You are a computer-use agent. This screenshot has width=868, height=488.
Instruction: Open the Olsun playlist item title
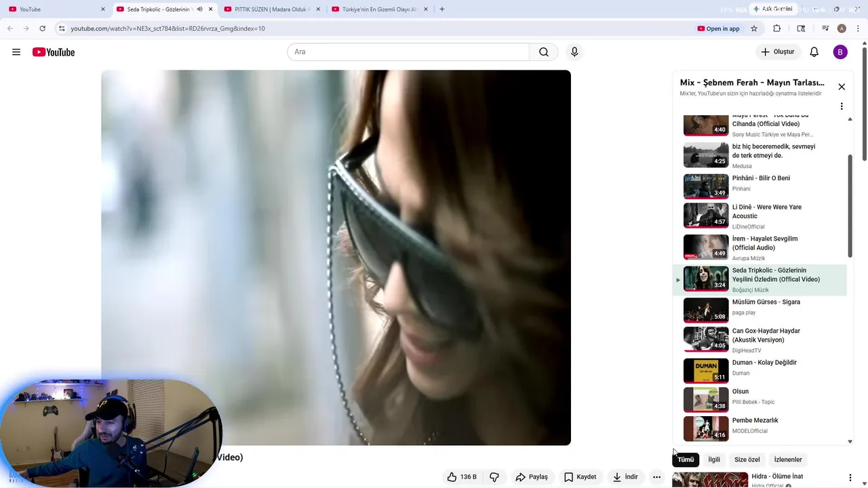pos(741,392)
